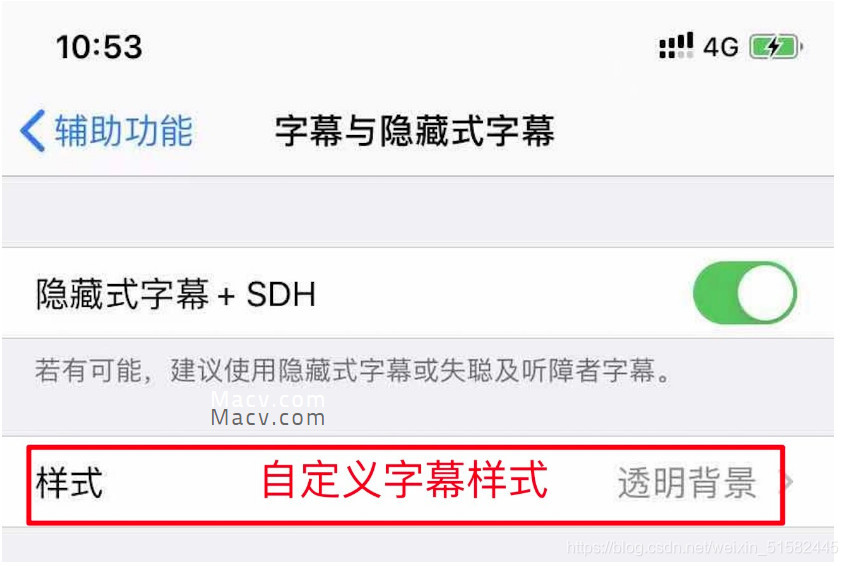
Task: Tap the 4G network indicator
Action: pyautogui.click(x=720, y=48)
